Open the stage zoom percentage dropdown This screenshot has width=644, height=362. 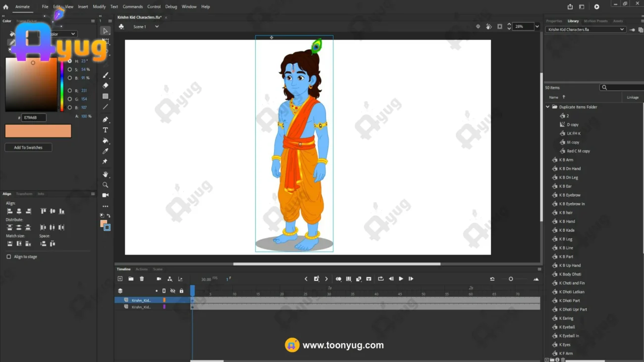pos(537,27)
